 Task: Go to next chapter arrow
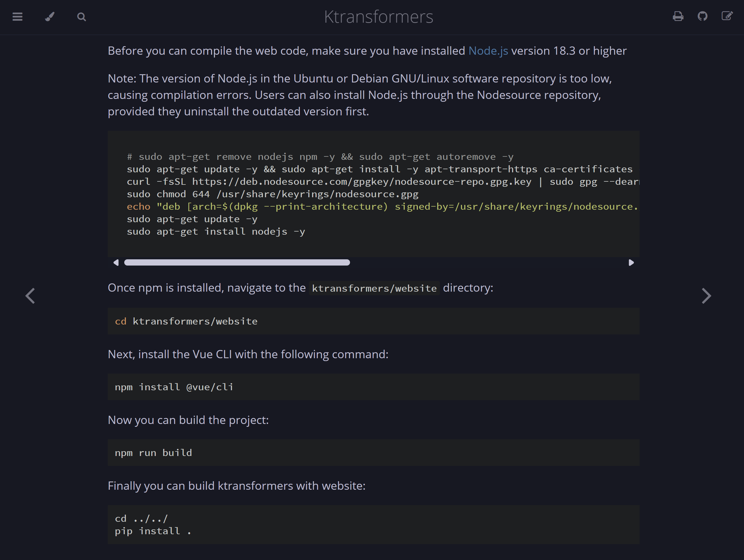tap(706, 296)
